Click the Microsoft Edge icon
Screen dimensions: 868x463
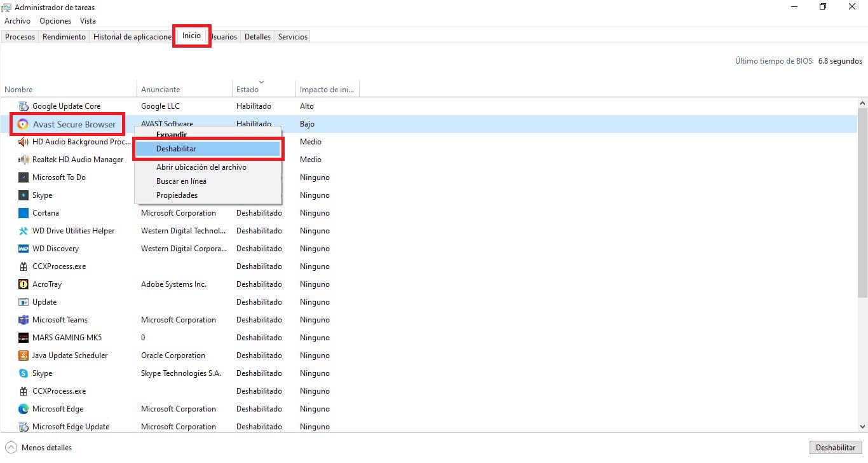click(24, 409)
